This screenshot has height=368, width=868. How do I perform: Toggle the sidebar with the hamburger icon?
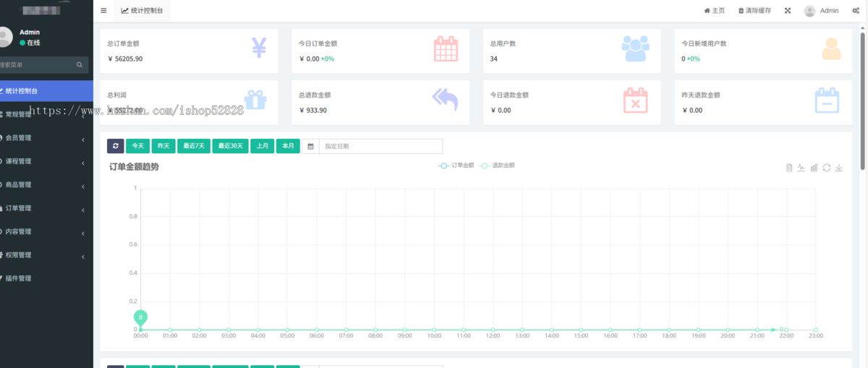103,11
